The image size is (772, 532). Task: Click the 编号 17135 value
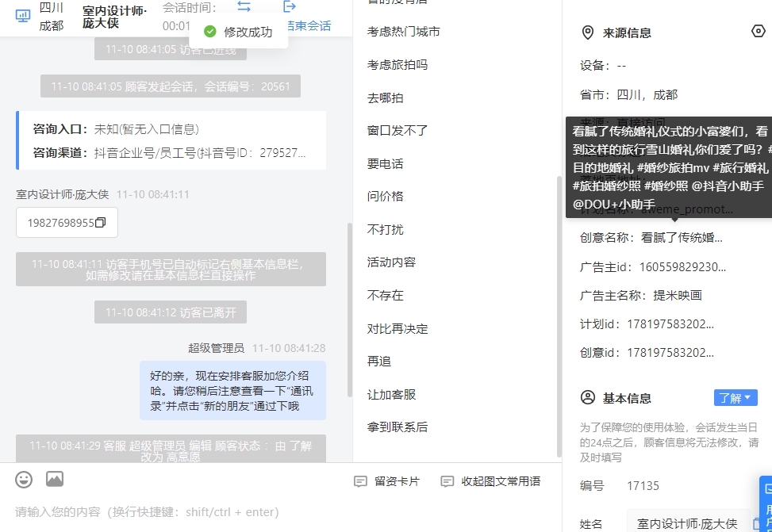click(643, 486)
